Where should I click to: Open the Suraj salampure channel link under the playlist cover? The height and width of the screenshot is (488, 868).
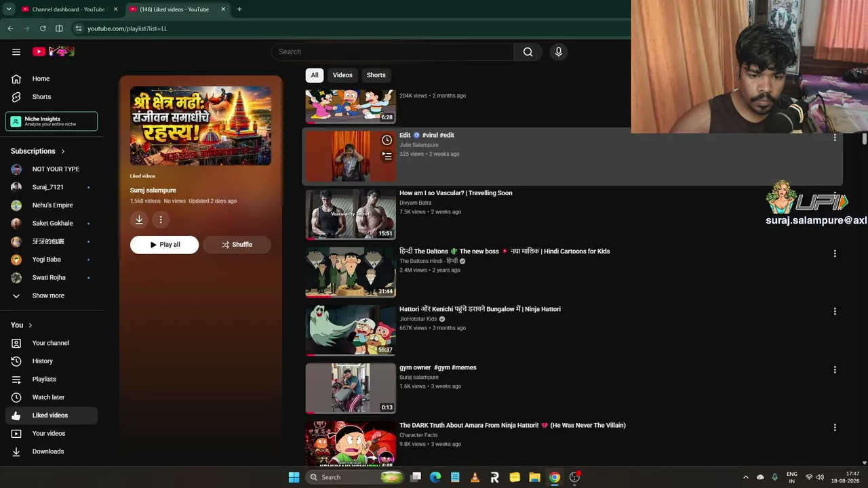[x=153, y=190]
